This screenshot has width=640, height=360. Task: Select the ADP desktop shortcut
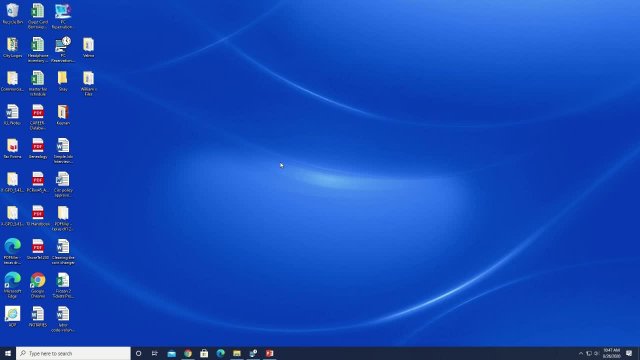click(x=13, y=317)
